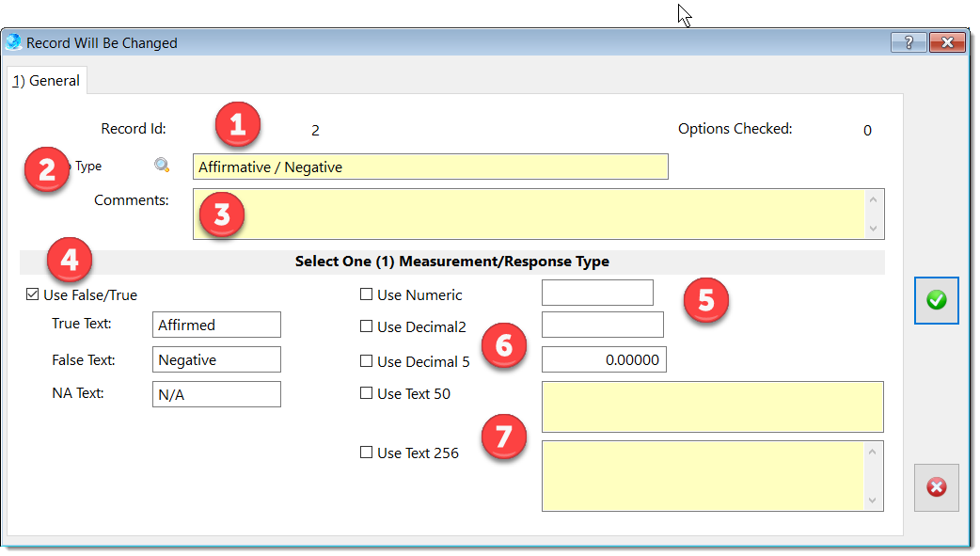Click the Comments scrollbar down arrow
This screenshot has height=556, width=980.
click(875, 230)
